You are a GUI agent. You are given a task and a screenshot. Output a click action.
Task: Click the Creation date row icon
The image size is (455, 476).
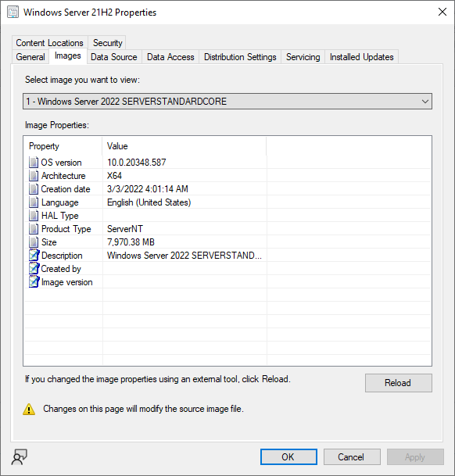click(34, 189)
